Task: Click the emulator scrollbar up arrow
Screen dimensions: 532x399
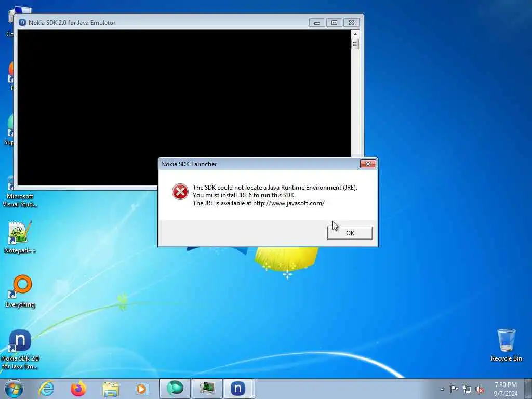Action: tap(355, 34)
